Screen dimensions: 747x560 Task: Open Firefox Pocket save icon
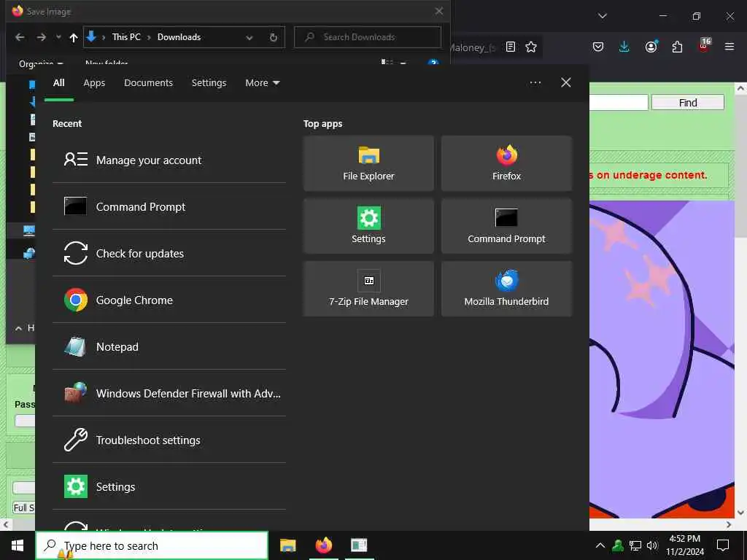point(598,47)
